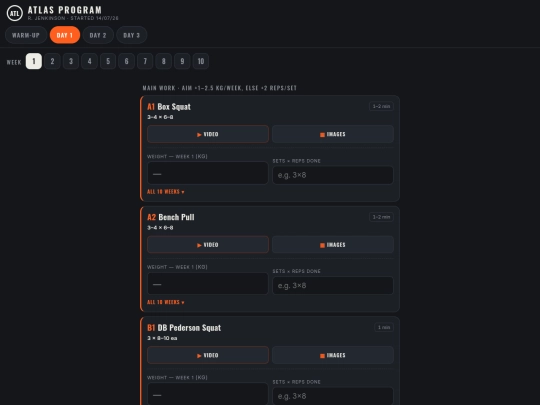540x405 pixels.
Task: Click the 'ATLAS PROGRAM' heading
Action: pos(65,10)
